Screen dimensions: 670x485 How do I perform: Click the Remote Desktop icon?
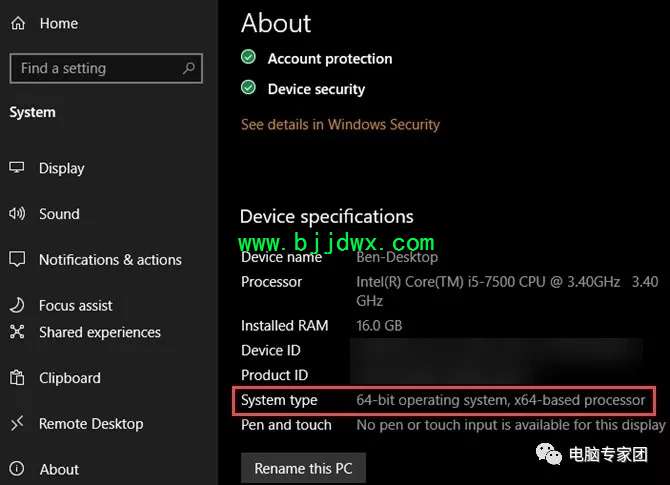coord(17,423)
